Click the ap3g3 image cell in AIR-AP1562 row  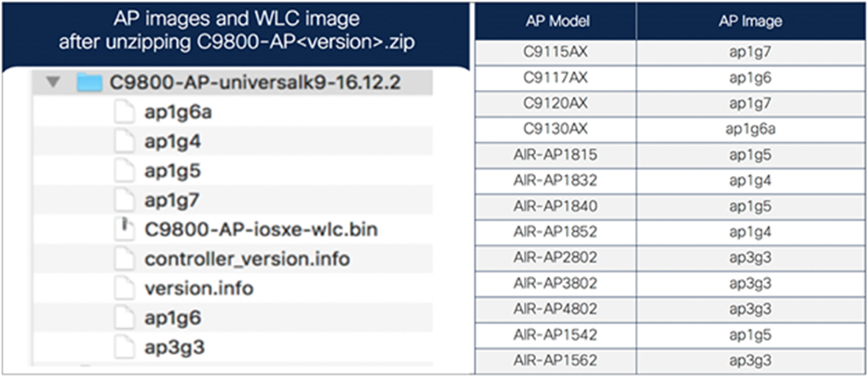[x=750, y=360]
